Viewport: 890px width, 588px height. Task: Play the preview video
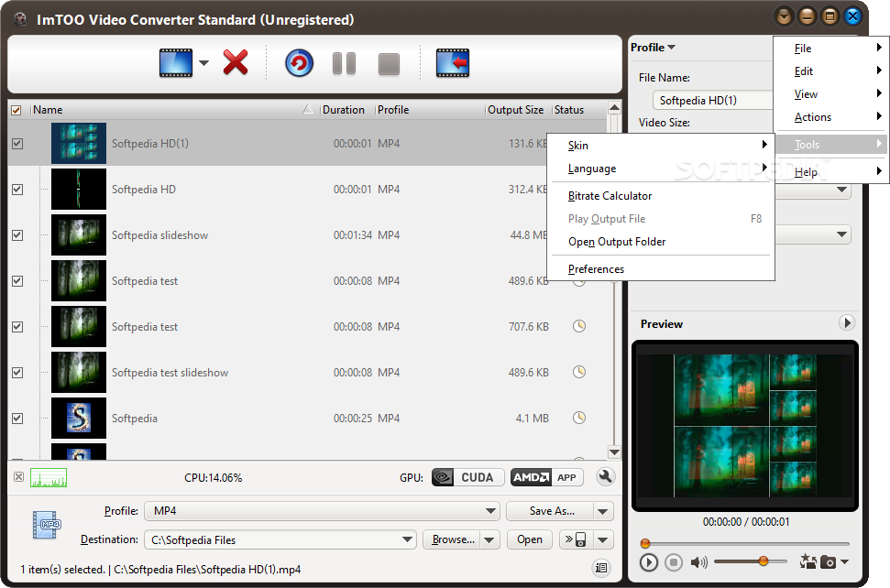tap(648, 562)
